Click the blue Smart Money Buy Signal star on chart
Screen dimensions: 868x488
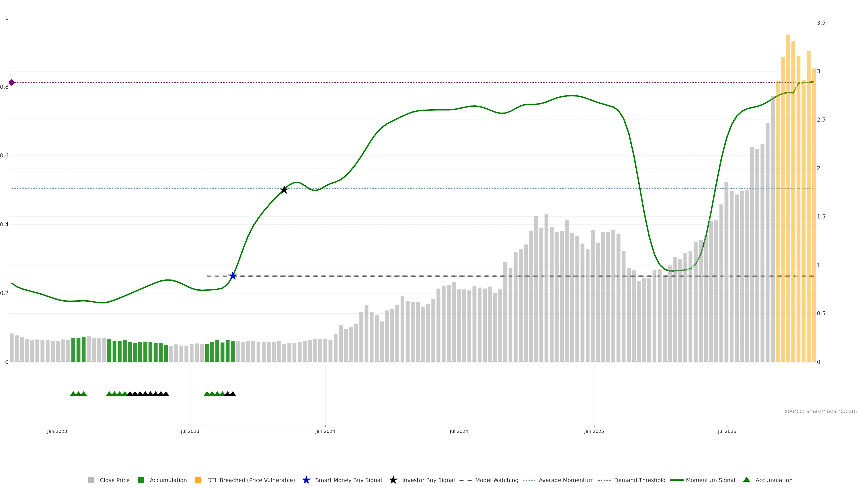233,276
